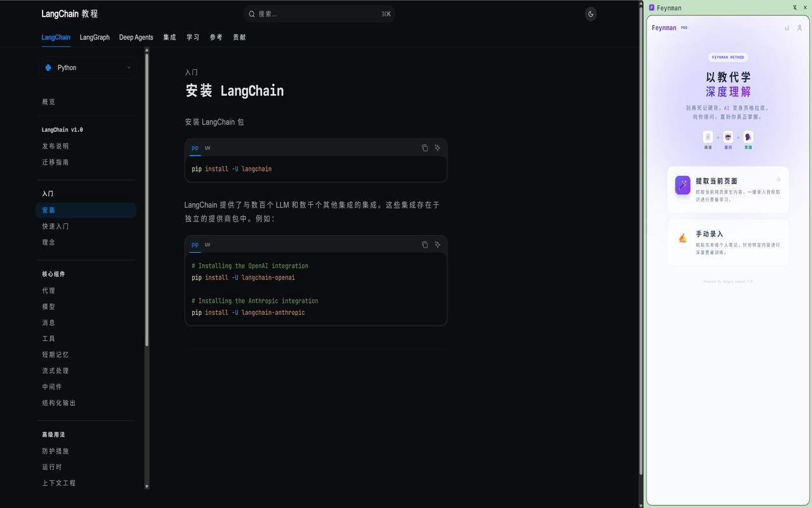This screenshot has height=508, width=812.
Task: Open 短期记忆 in the sidebar
Action: tap(55, 354)
